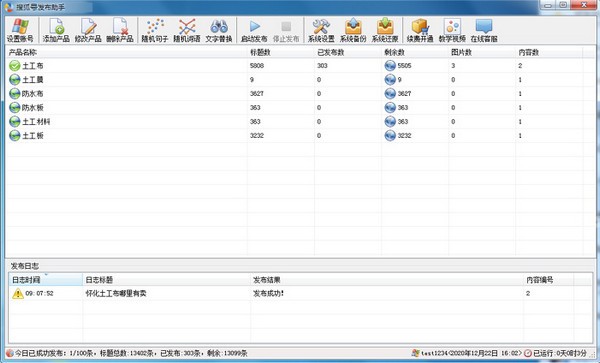
Task: Click the user icon beside test1234
Action: coord(416,353)
